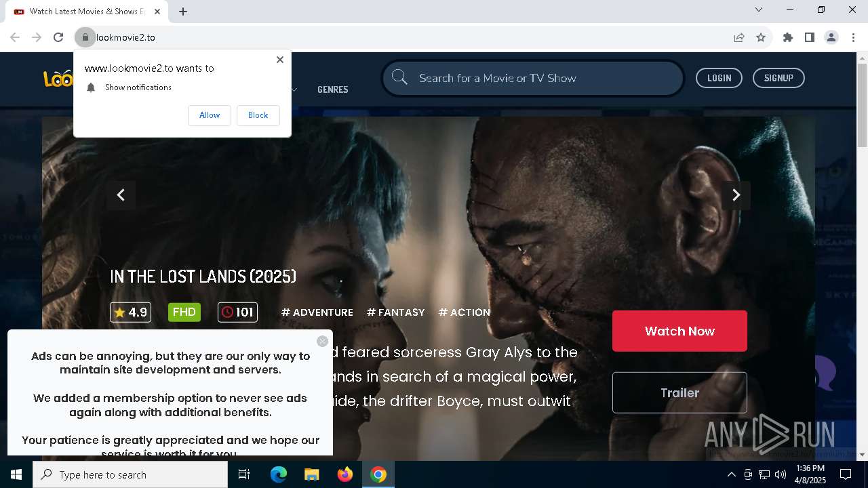Go to previous slide in carousel
This screenshot has height=488, width=868.
121,195
